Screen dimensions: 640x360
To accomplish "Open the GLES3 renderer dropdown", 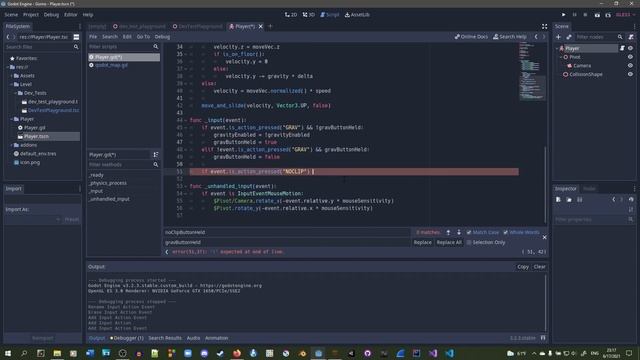I will tap(625, 15).
